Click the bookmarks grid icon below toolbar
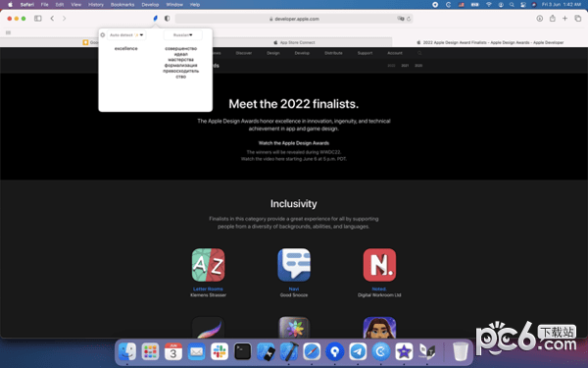588x368 pixels. point(8,32)
